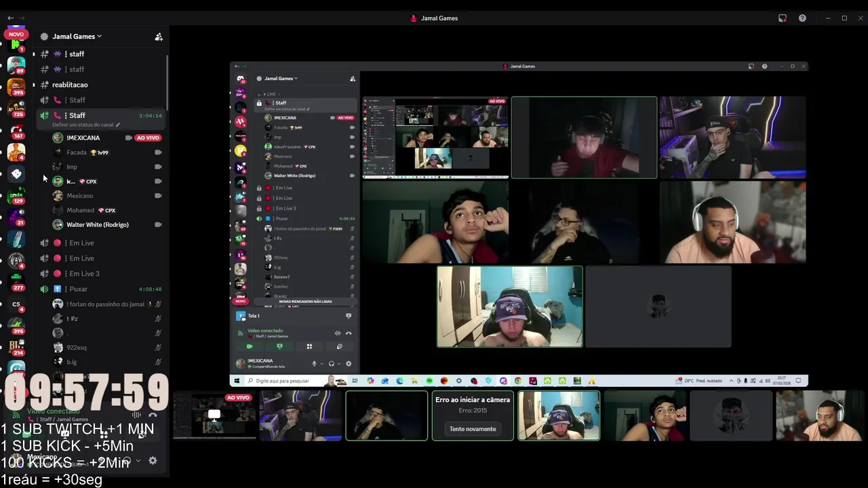Open the inbox icon in the title bar

point(782,18)
